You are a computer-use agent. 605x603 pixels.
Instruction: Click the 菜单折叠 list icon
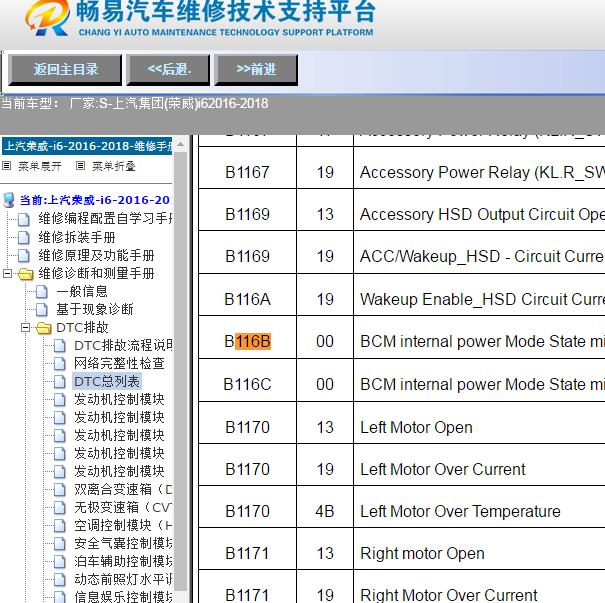tap(80, 166)
